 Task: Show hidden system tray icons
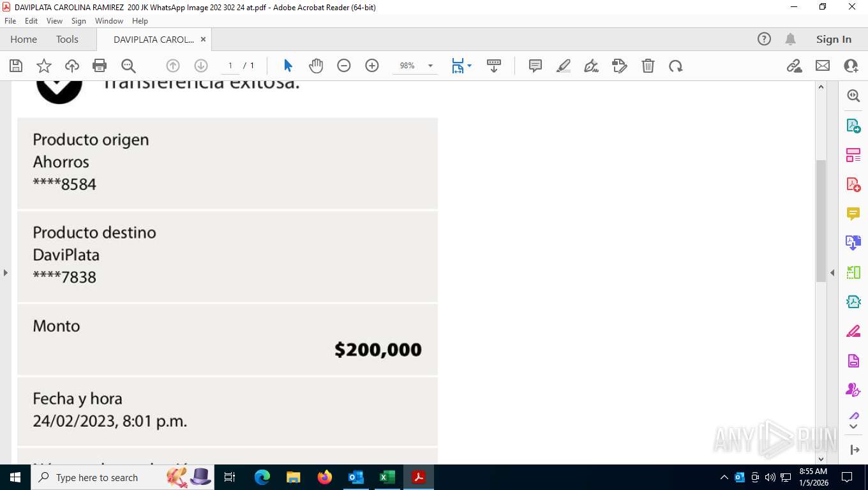[724, 477]
